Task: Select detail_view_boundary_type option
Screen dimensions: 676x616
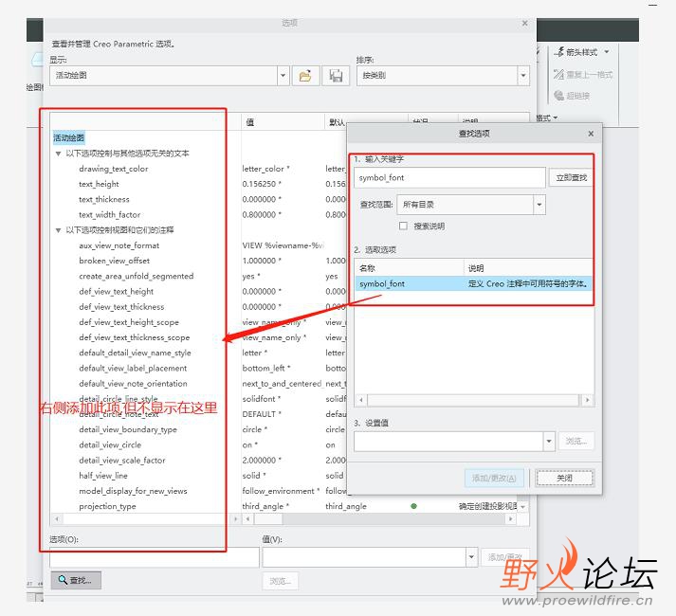Action: coord(128,429)
